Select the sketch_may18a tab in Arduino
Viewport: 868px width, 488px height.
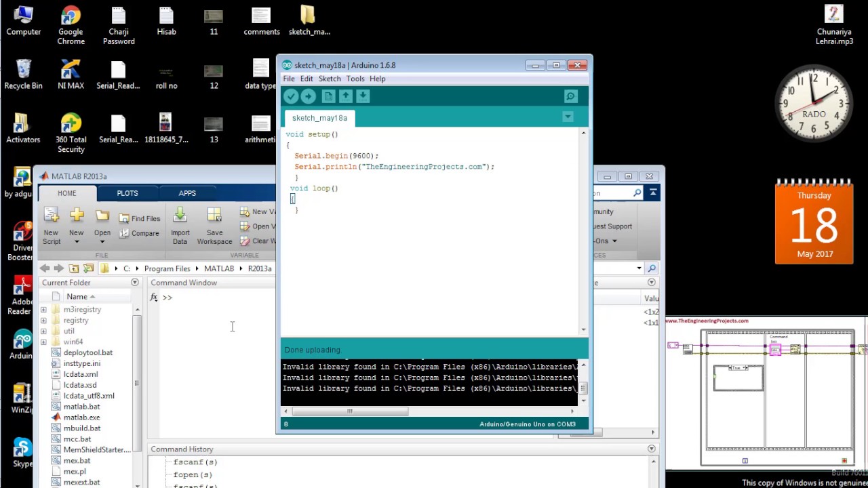click(319, 118)
